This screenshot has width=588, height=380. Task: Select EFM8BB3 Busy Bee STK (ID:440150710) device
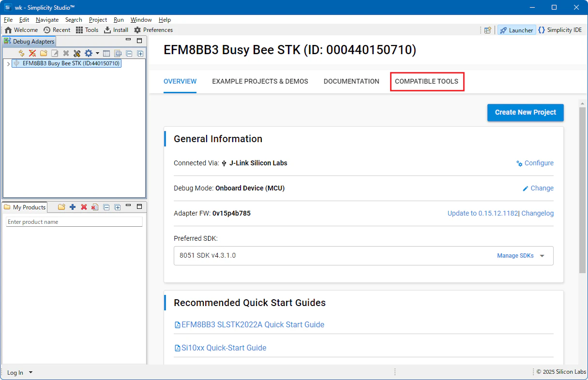pos(66,63)
